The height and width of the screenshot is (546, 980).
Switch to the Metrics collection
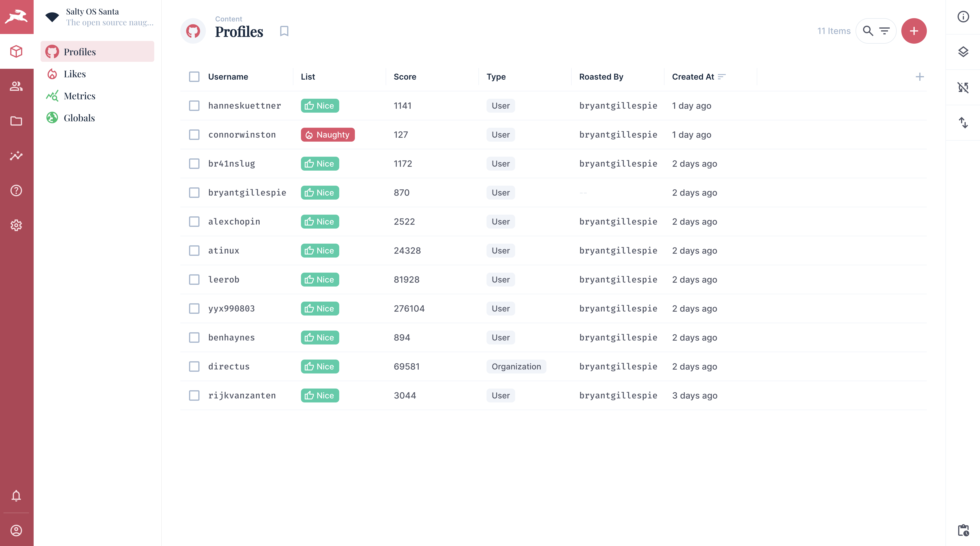point(79,96)
